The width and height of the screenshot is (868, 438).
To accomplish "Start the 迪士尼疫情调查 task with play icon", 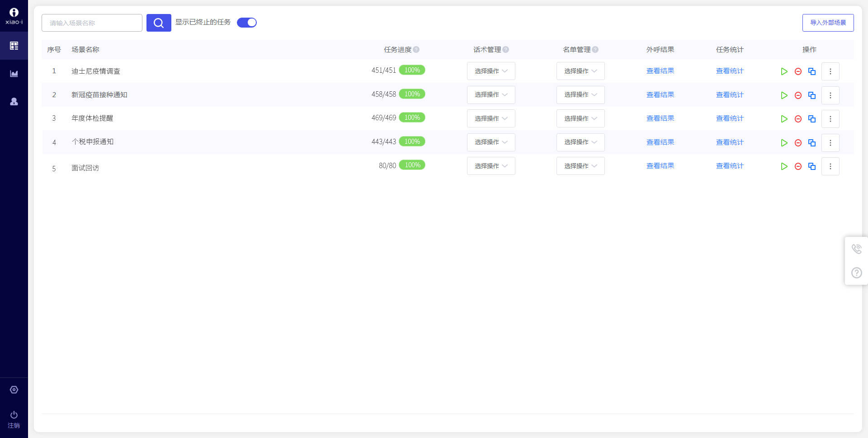I will tap(784, 71).
